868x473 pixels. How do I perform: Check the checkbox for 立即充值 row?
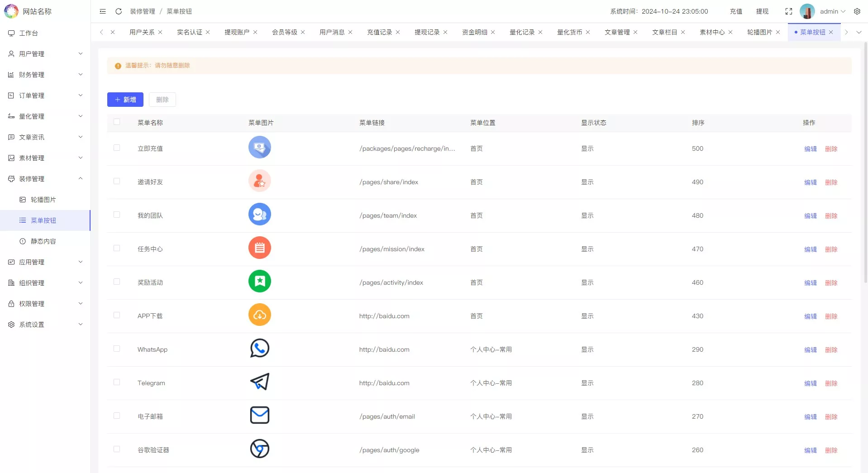point(117,148)
